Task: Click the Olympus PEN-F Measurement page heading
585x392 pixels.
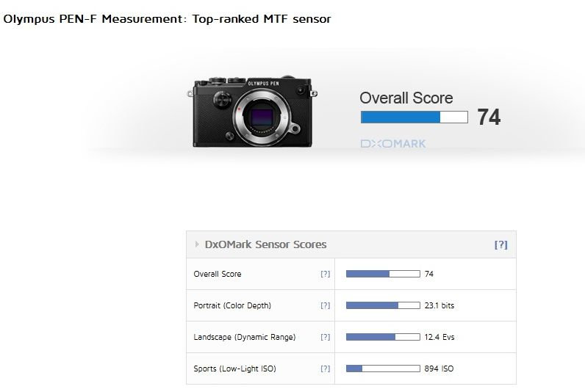Action: pos(168,19)
